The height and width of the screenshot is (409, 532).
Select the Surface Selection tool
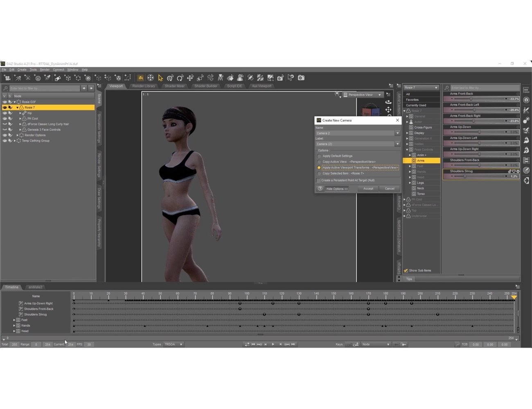tap(230, 78)
